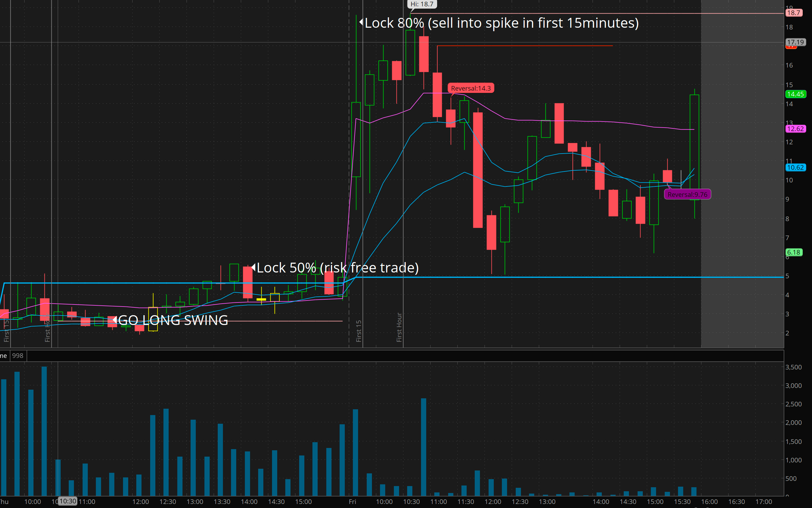The height and width of the screenshot is (508, 812).
Task: Click the highlighted 10:30 time cursor label
Action: [x=68, y=501]
